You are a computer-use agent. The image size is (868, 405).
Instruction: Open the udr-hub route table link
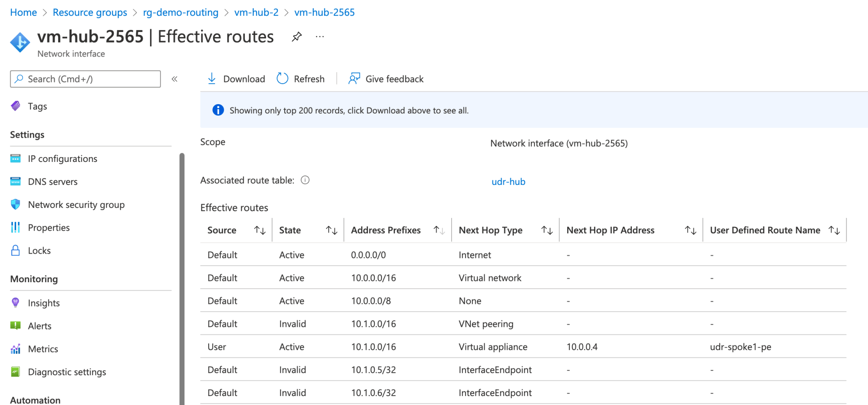click(508, 181)
